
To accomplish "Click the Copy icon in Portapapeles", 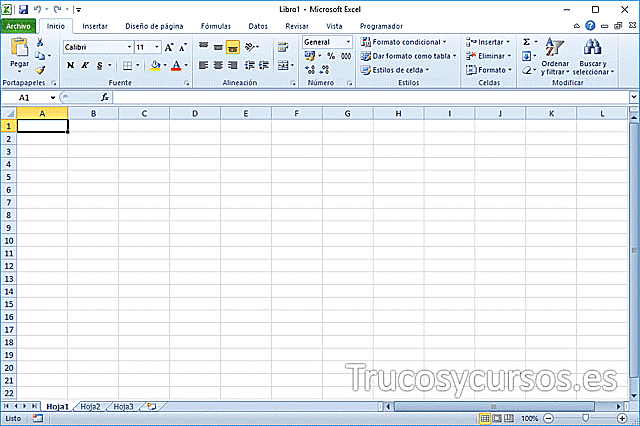I will click(x=40, y=55).
